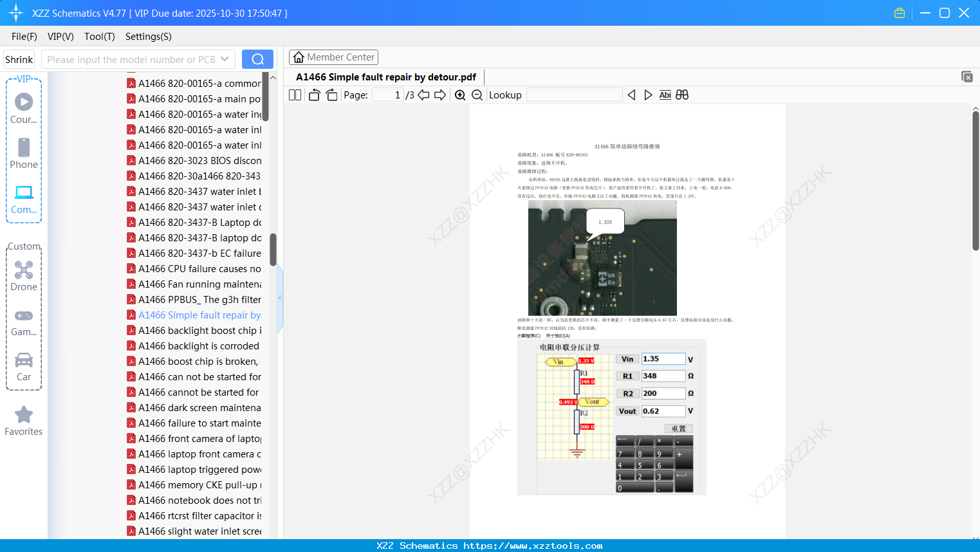980x552 pixels.
Task: Open A1466 820-00165-a common file
Action: tap(194, 84)
